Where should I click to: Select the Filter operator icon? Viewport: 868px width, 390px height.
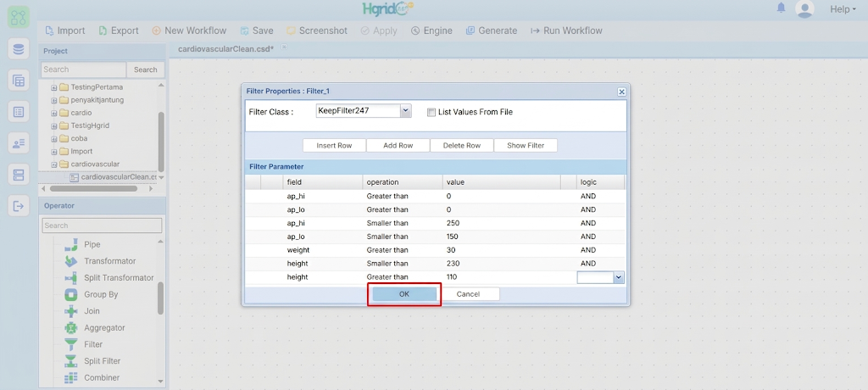pyautogui.click(x=71, y=344)
